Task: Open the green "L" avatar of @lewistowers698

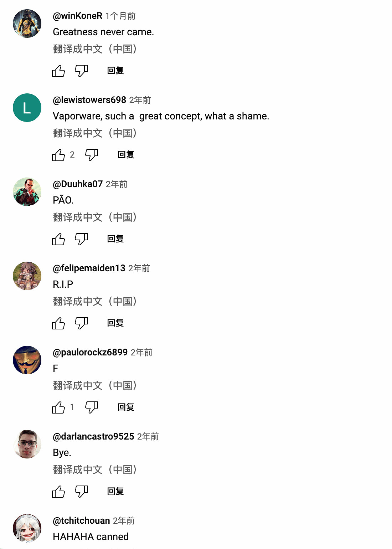Action: [27, 108]
